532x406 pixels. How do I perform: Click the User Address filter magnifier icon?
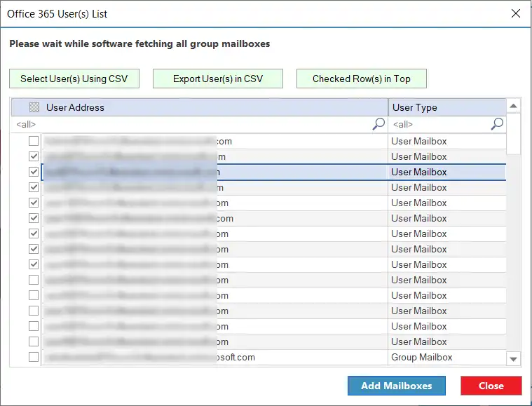point(378,124)
